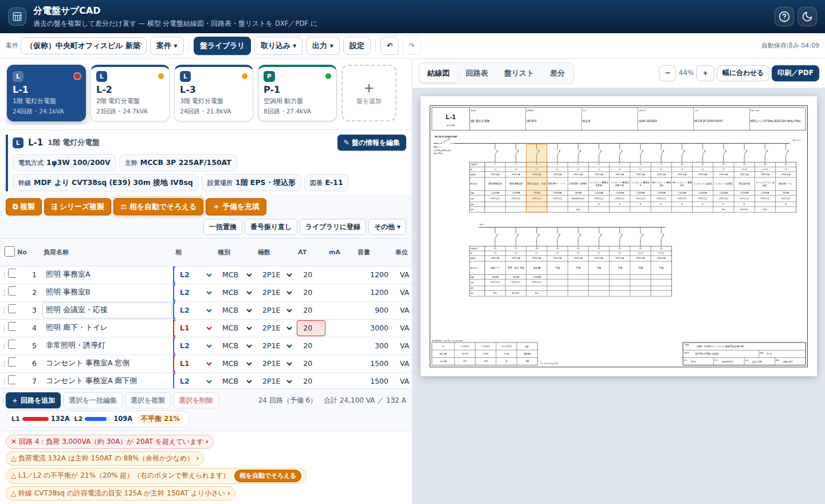This screenshot has width=825, height=504.
Task: Switch to the 回路表 tab
Action: point(477,73)
